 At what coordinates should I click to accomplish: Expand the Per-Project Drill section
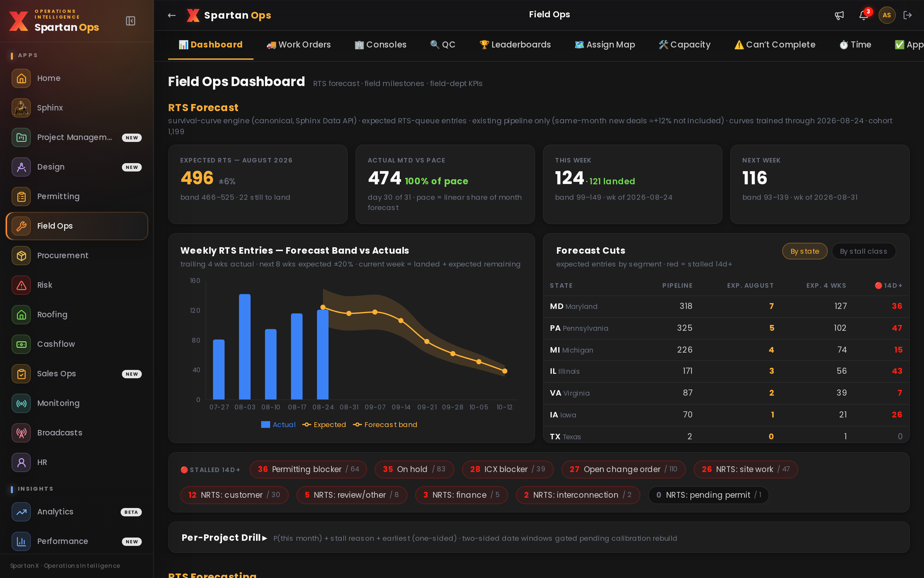point(225,538)
